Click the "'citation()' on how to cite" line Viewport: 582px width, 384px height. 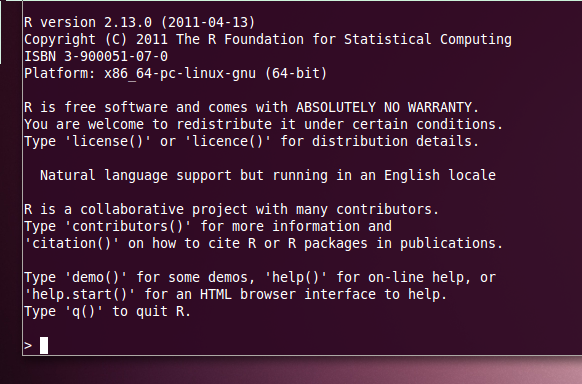pos(264,243)
